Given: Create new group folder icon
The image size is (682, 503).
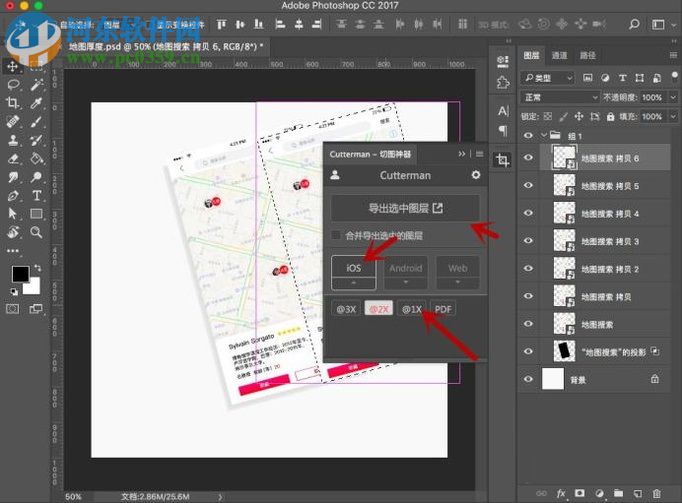Looking at the screenshot, I should pyautogui.click(x=618, y=493).
